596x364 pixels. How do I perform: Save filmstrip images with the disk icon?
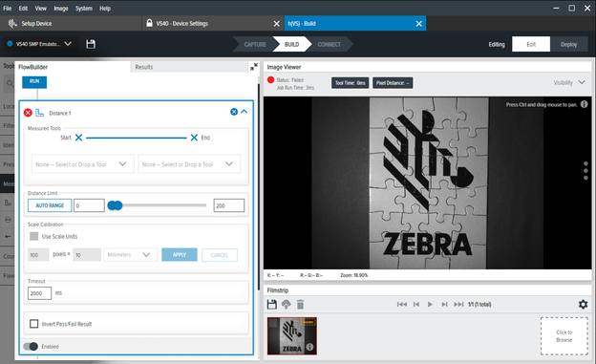(x=272, y=304)
